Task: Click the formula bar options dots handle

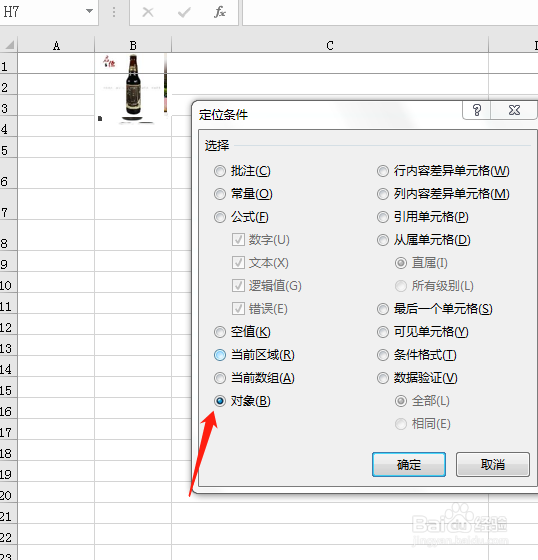Action: tap(114, 12)
